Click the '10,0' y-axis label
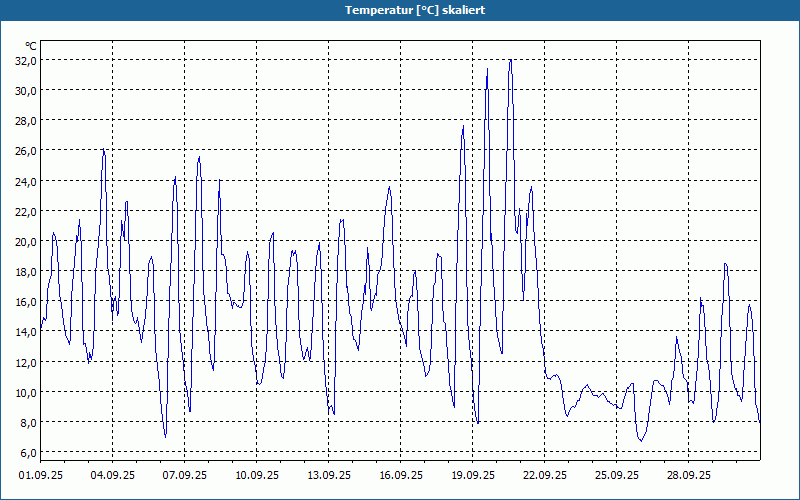The width and height of the screenshot is (800, 500). tap(26, 392)
